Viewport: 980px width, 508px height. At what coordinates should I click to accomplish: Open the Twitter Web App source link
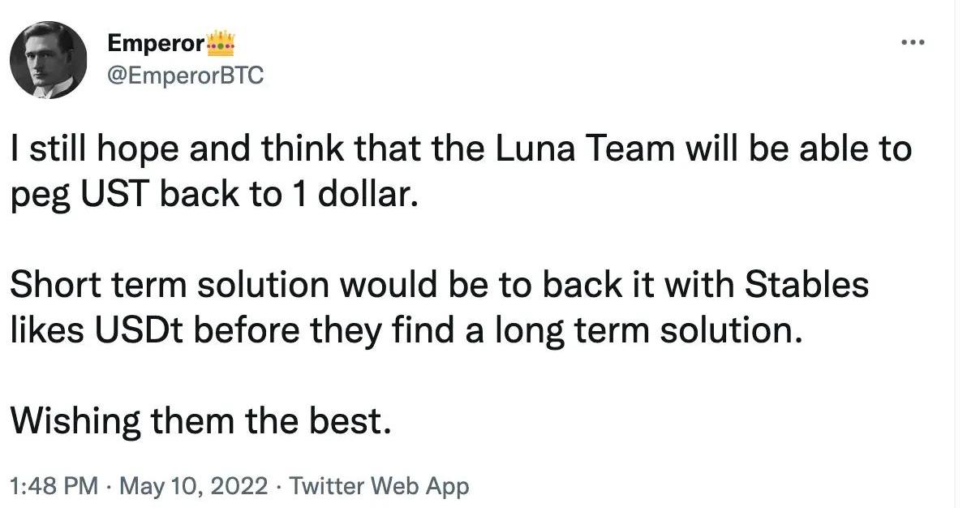pyautogui.click(x=379, y=486)
